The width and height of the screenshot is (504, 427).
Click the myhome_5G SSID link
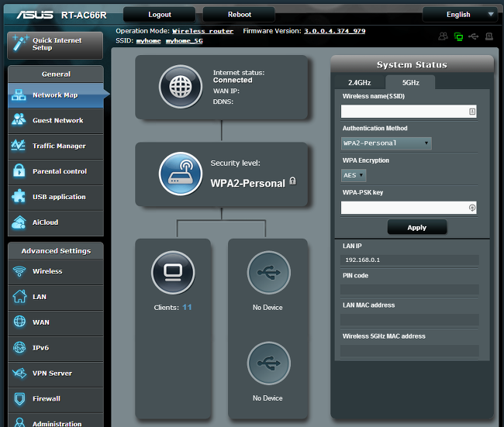pyautogui.click(x=185, y=41)
